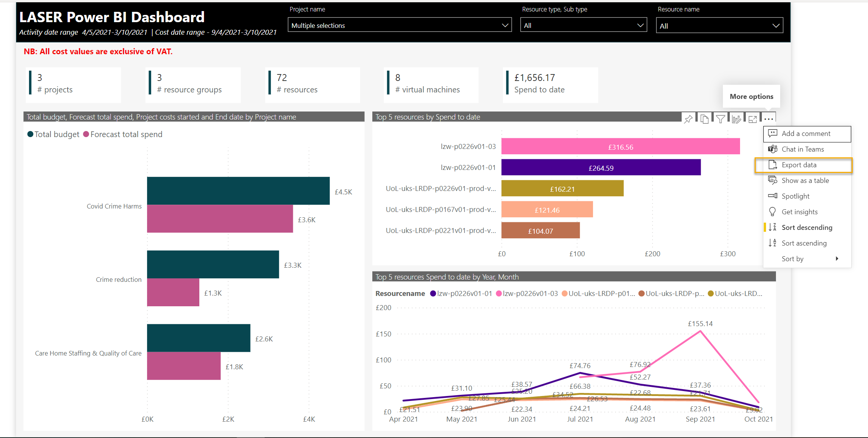Click Care Home Staffing total budget bar
The width and height of the screenshot is (868, 438).
[199, 338]
